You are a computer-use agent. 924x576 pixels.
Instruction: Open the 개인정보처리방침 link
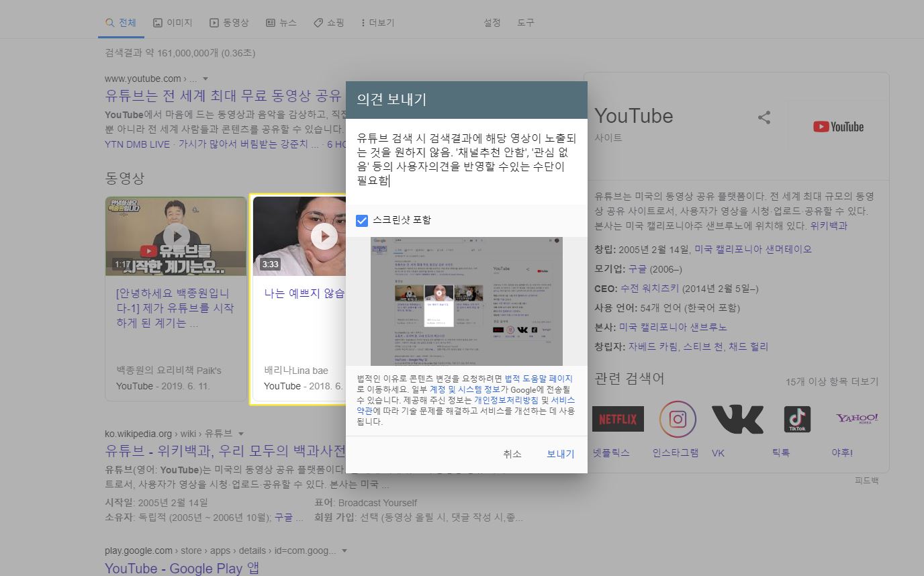(506, 400)
